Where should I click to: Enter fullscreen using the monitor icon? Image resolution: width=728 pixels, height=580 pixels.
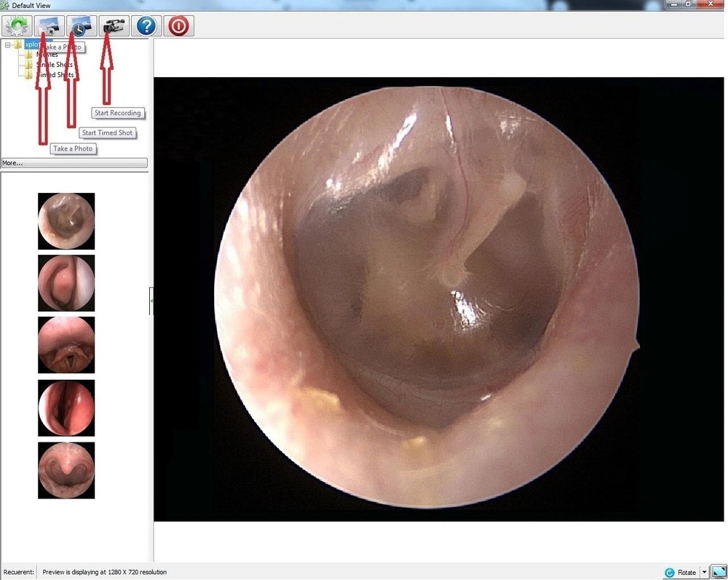click(x=719, y=572)
